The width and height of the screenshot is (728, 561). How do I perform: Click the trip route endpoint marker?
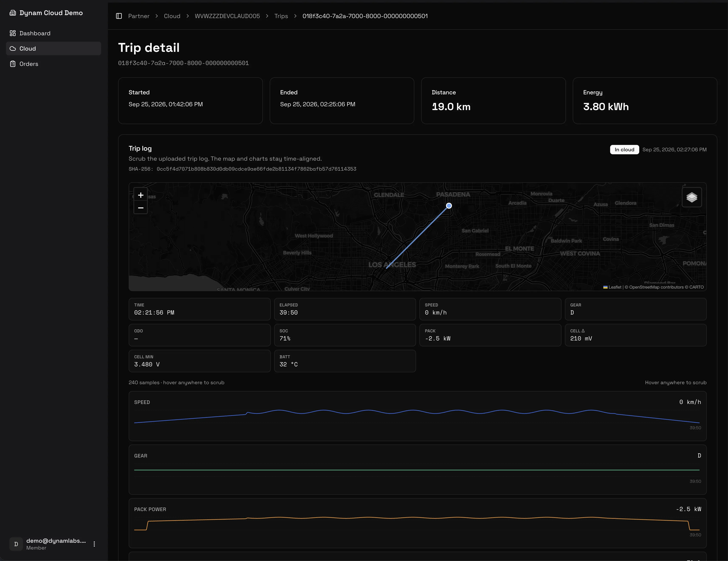pyautogui.click(x=449, y=206)
